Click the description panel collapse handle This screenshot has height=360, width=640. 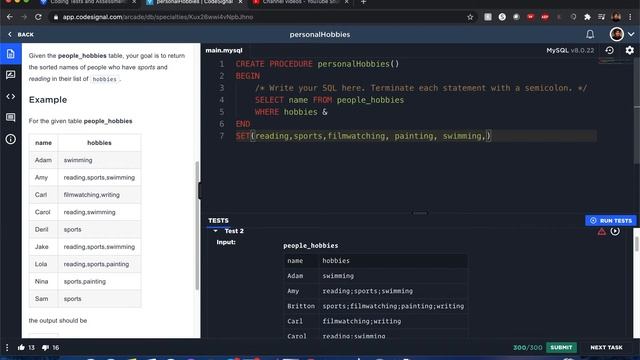tap(200, 191)
